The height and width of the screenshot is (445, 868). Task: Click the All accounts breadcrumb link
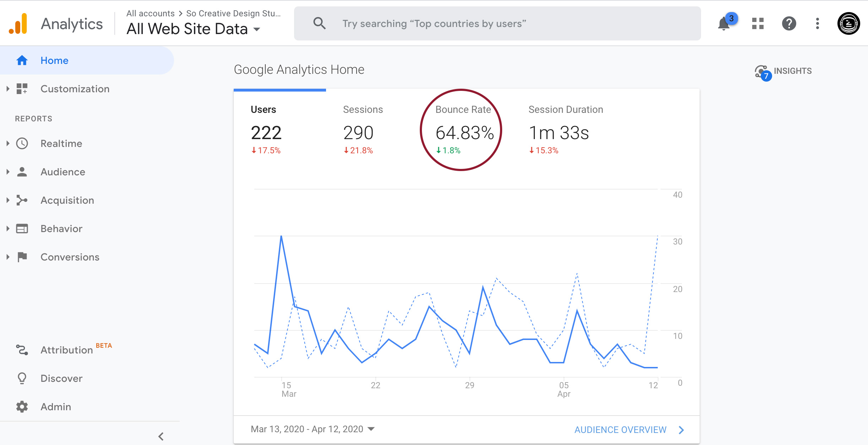pyautogui.click(x=151, y=13)
